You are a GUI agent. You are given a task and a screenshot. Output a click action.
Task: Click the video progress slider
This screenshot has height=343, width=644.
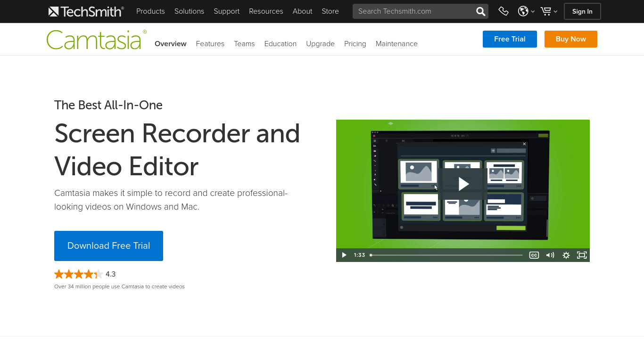click(446, 255)
